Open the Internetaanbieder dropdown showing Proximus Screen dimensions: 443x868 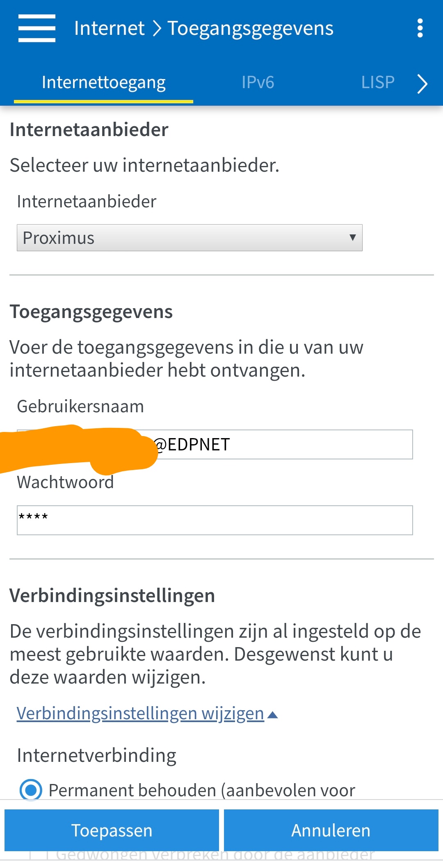[190, 238]
